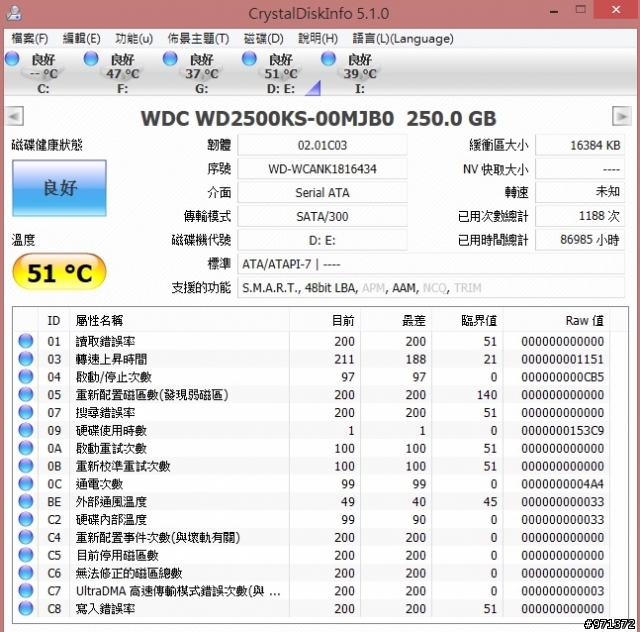The width and height of the screenshot is (640, 632).
Task: Click the 屬性名稱 column header
Action: coord(180,320)
